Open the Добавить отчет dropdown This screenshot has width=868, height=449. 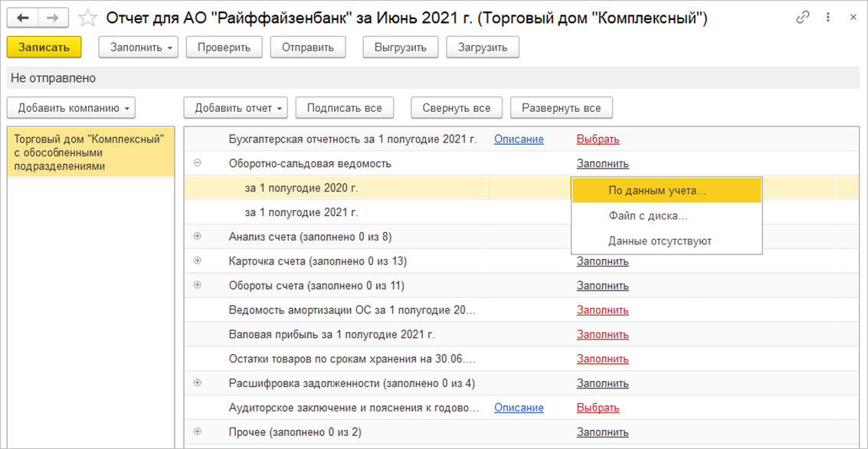235,108
